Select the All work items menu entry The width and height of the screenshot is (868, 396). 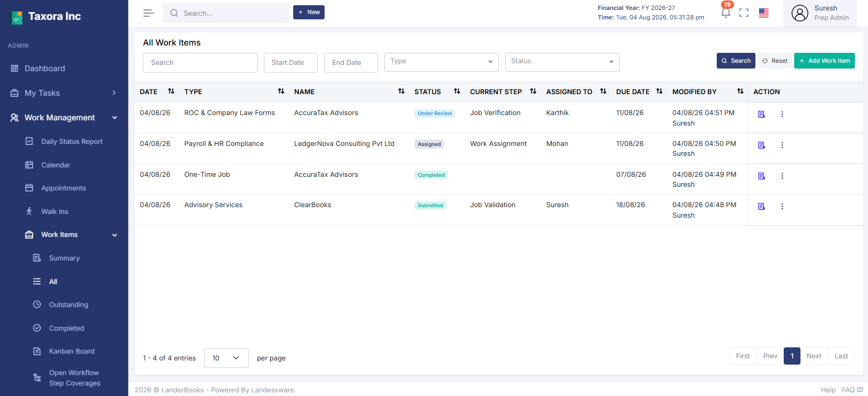[53, 281]
